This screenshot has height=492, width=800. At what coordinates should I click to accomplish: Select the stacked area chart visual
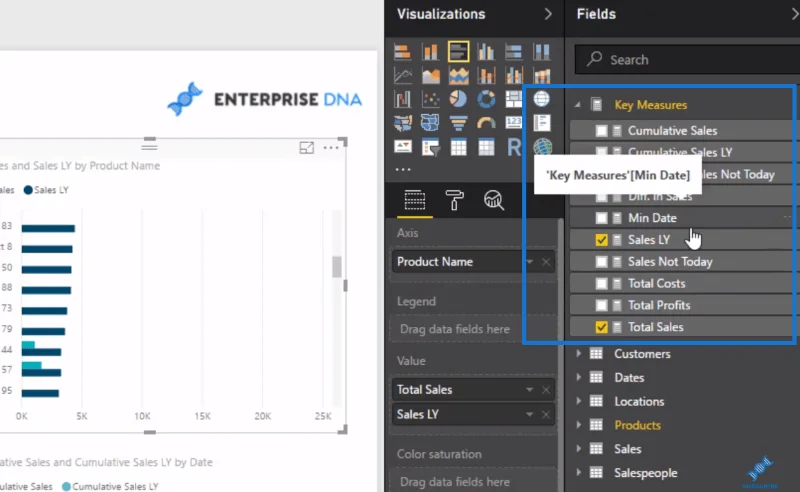pyautogui.click(x=458, y=76)
